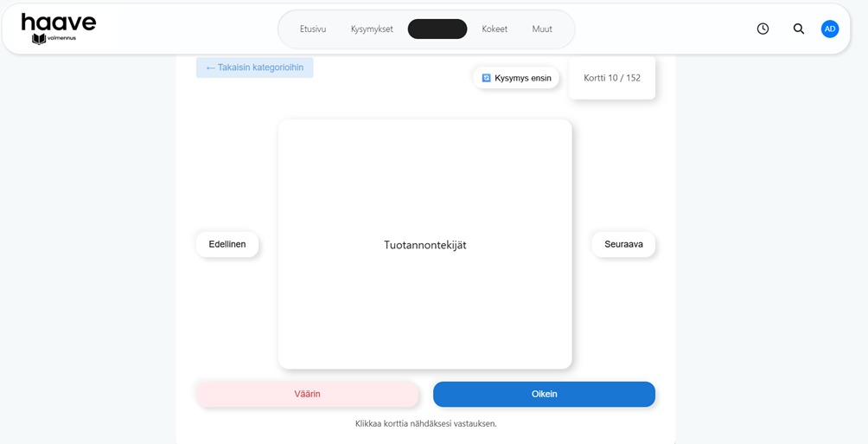
Task: Toggle the Kysymys ensin mode button
Action: pyautogui.click(x=516, y=78)
